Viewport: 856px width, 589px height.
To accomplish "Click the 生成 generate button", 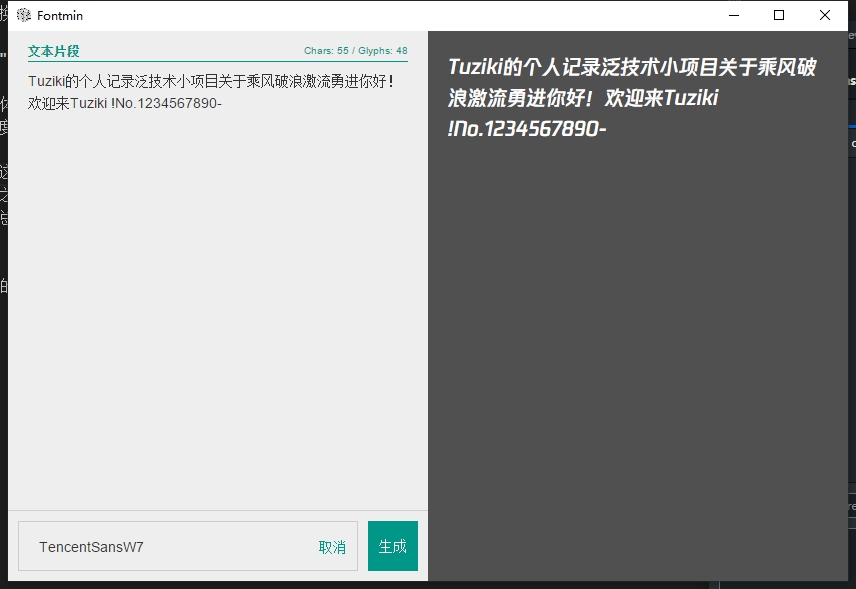I will pyautogui.click(x=393, y=546).
